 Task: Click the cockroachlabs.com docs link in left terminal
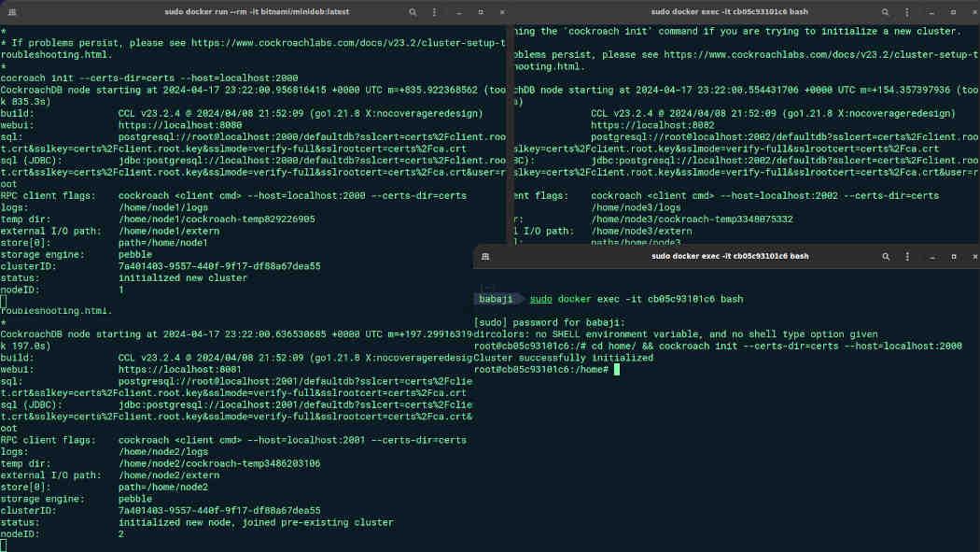(348, 43)
